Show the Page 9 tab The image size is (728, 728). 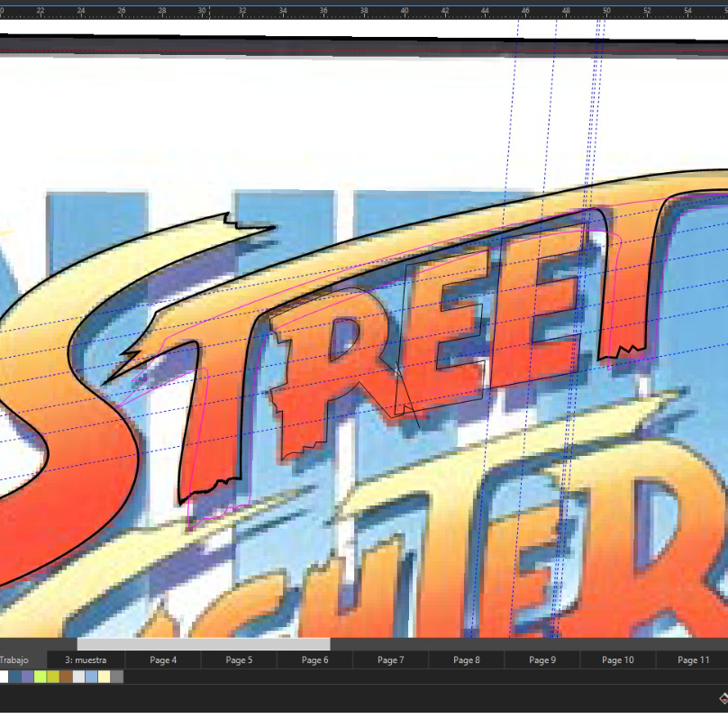tap(542, 660)
